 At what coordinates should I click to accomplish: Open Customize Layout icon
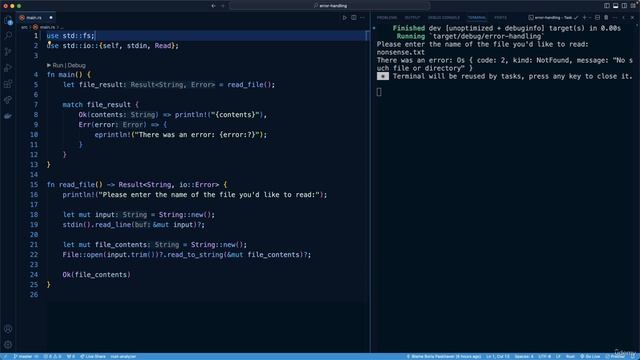[x=633, y=6]
